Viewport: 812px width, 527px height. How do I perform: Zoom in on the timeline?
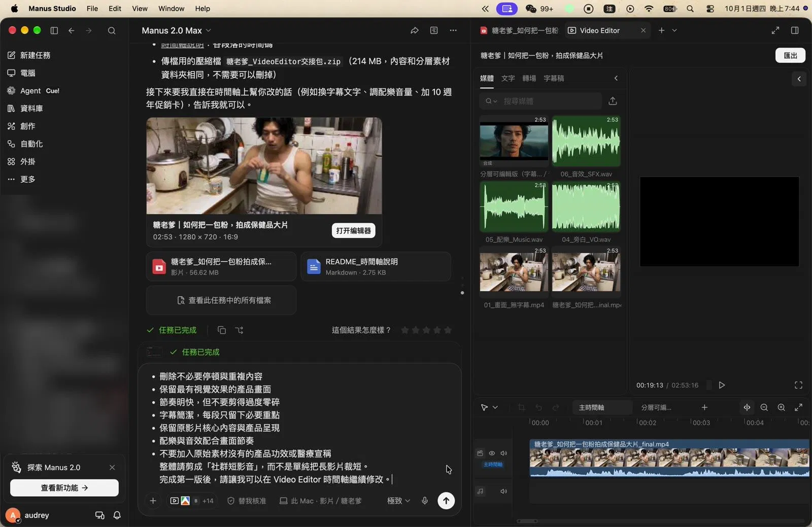[782, 407]
